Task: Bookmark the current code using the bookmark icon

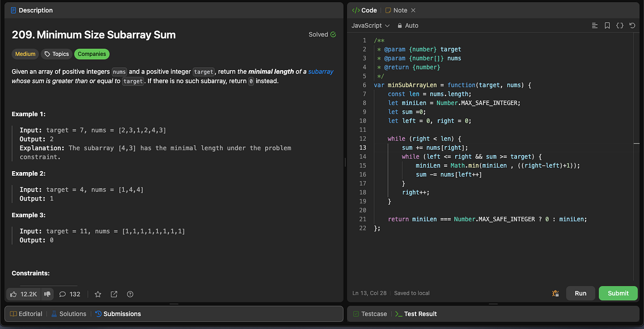Action: (x=607, y=25)
